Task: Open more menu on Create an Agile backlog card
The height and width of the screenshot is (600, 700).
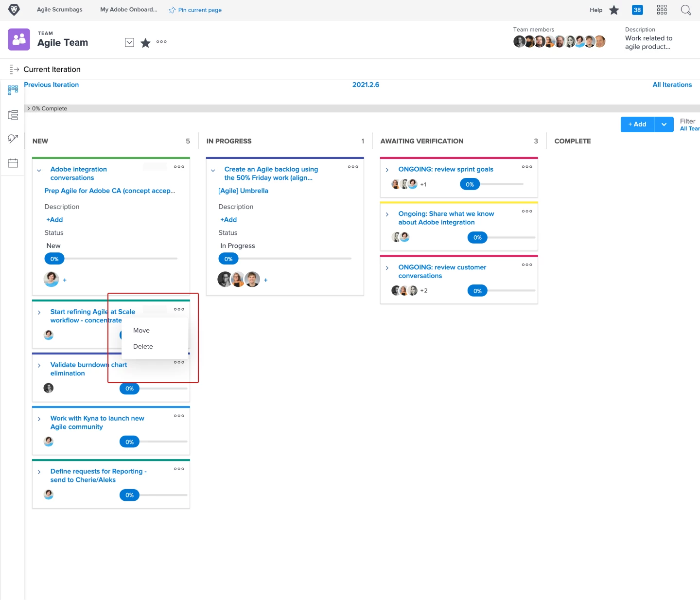Action: click(x=353, y=167)
